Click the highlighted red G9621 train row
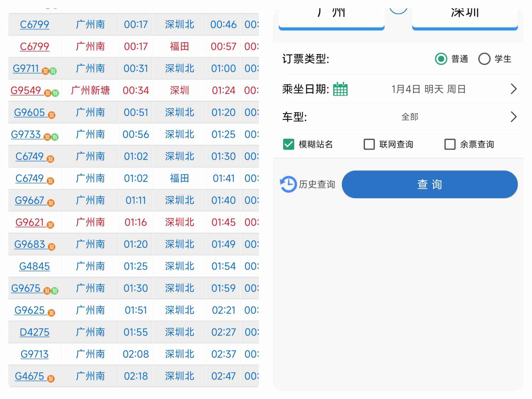Viewport: 532px width, 399px height. click(133, 222)
